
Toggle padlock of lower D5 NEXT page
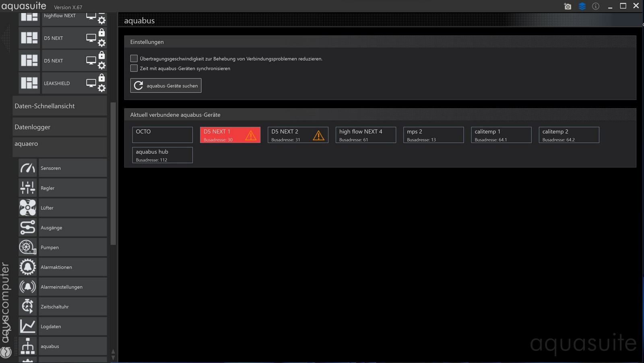(x=102, y=55)
